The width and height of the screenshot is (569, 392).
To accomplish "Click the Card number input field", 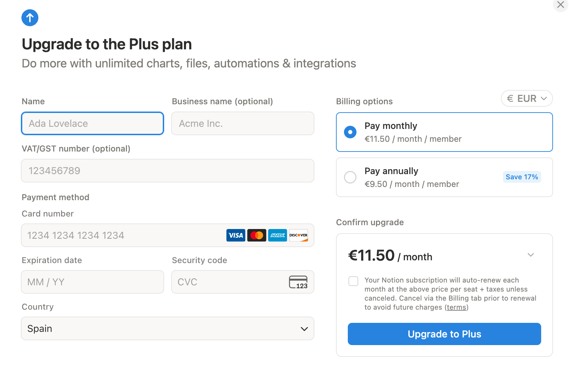I will 168,235.
